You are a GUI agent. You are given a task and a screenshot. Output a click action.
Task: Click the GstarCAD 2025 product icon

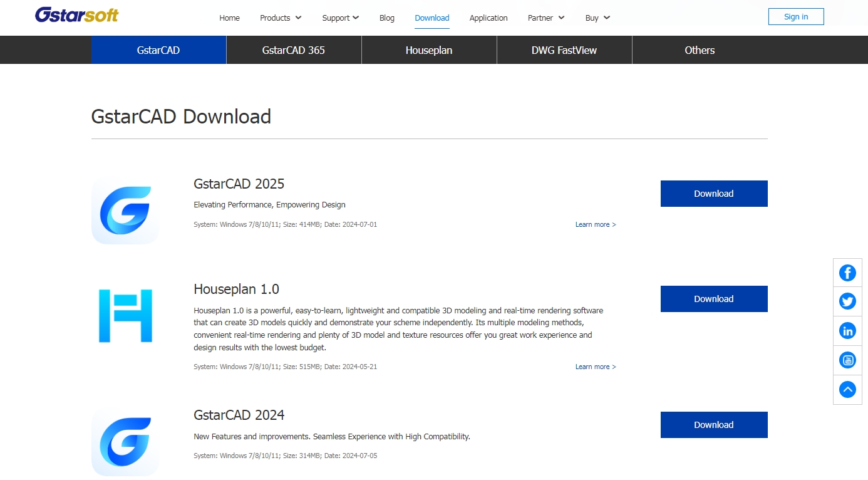[125, 211]
